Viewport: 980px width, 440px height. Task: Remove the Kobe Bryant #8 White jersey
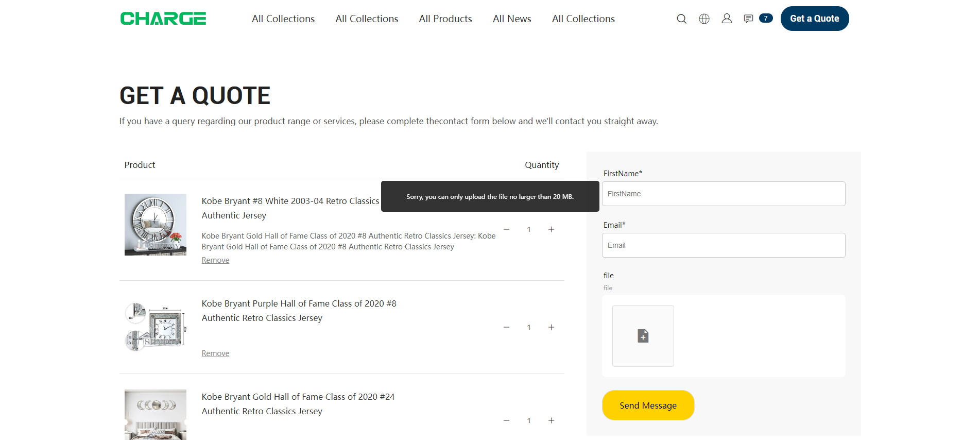215,260
